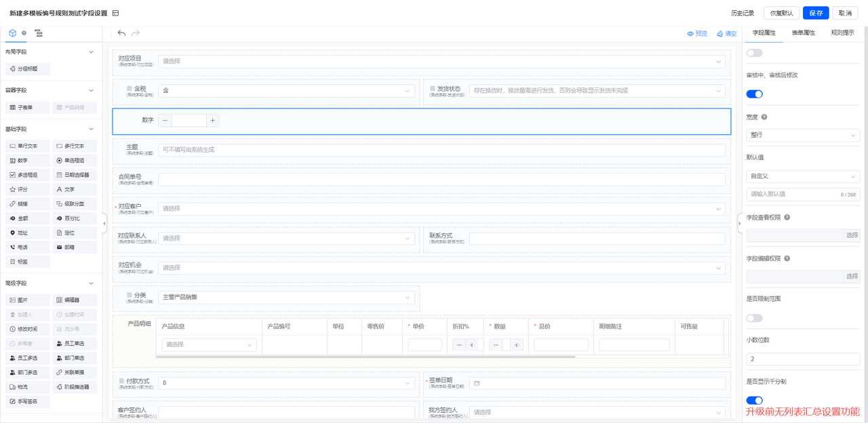Add a 日期选择器 field
This screenshot has width=868, height=423.
pyautogui.click(x=75, y=175)
